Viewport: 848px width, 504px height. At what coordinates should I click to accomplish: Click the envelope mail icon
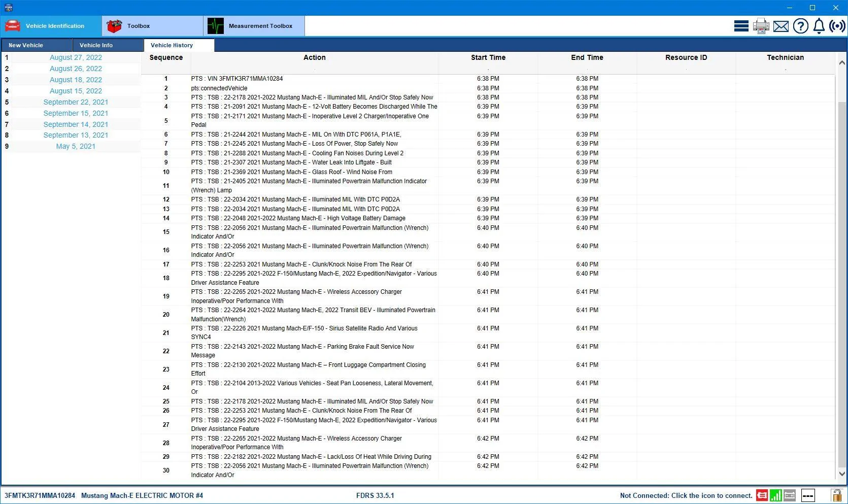point(781,26)
